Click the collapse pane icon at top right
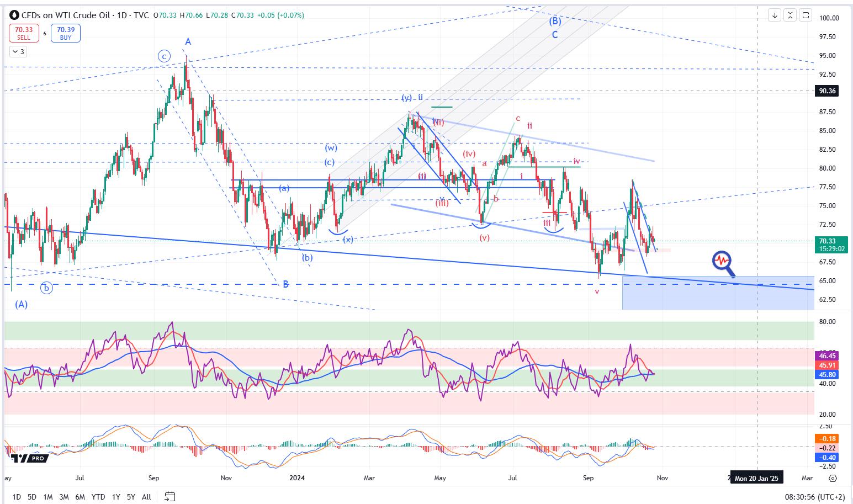853x504 pixels. 790,15
